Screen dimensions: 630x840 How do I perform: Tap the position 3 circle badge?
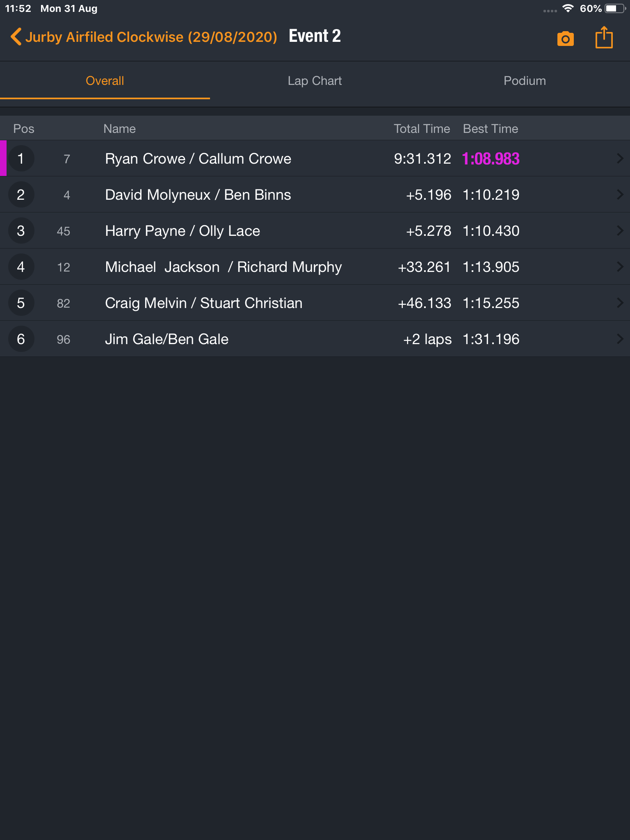[x=21, y=231]
